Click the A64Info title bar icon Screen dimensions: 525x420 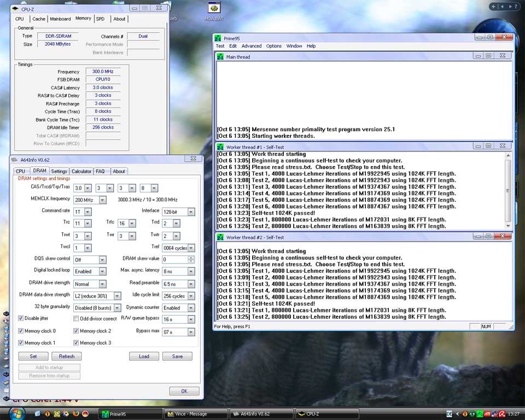point(15,160)
